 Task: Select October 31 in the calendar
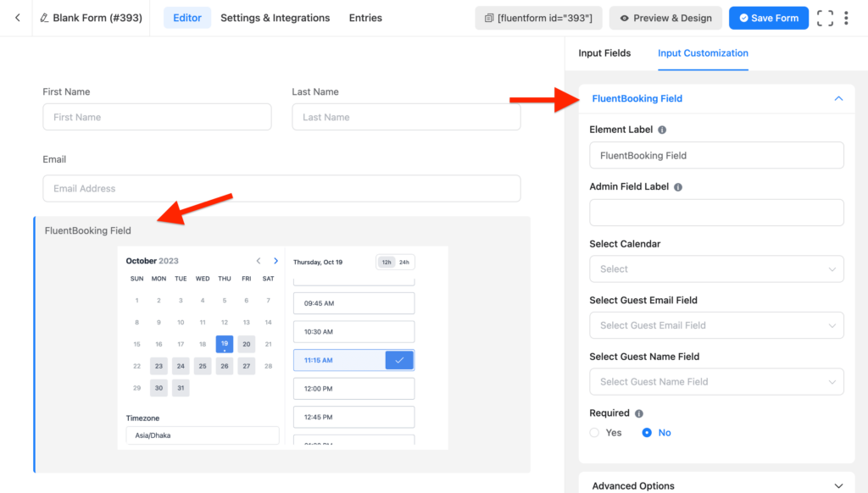tap(181, 388)
